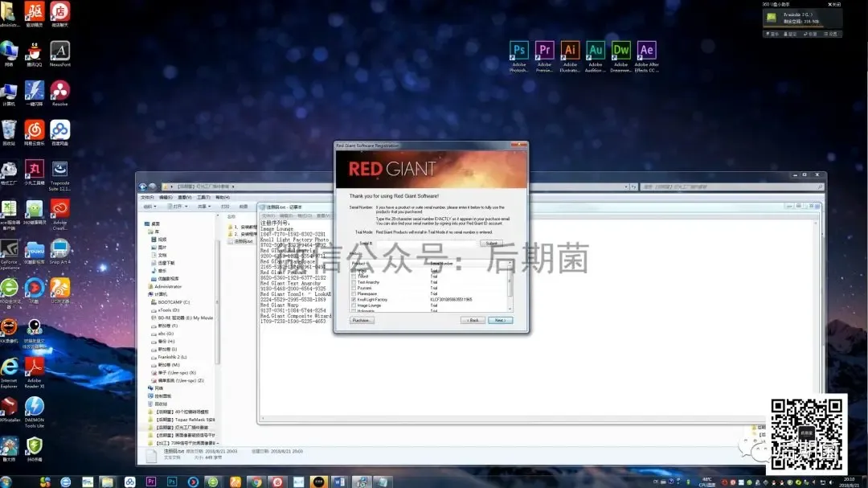The image size is (868, 488).
Task: Open the Open-with dropdown in Explorer toolbar
Action: (x=178, y=207)
